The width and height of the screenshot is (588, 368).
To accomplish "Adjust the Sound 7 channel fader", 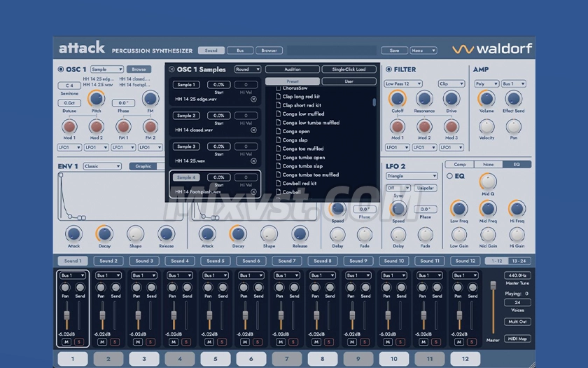I will click(x=281, y=315).
